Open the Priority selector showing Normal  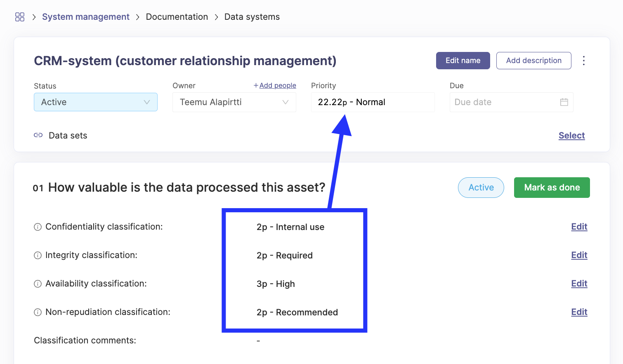372,102
